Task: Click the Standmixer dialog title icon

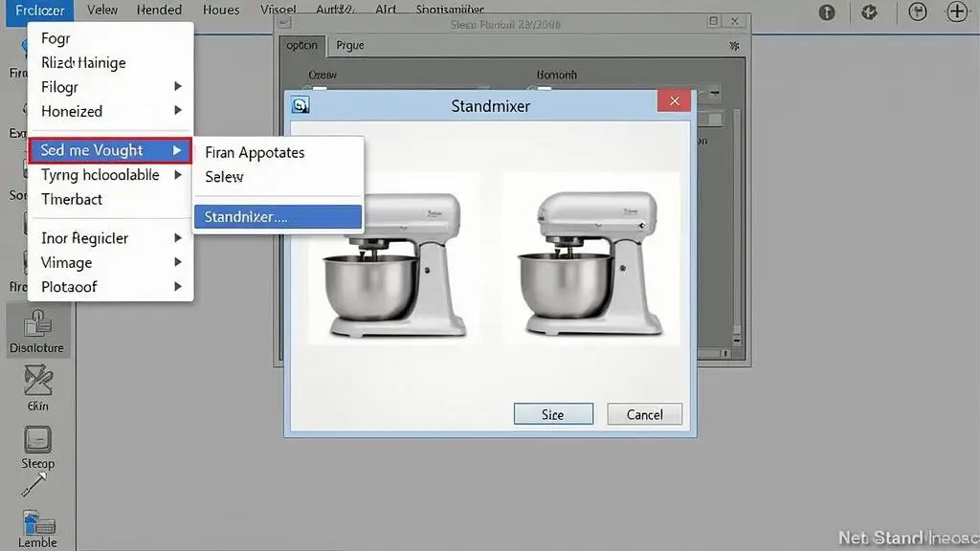Action: tap(301, 105)
